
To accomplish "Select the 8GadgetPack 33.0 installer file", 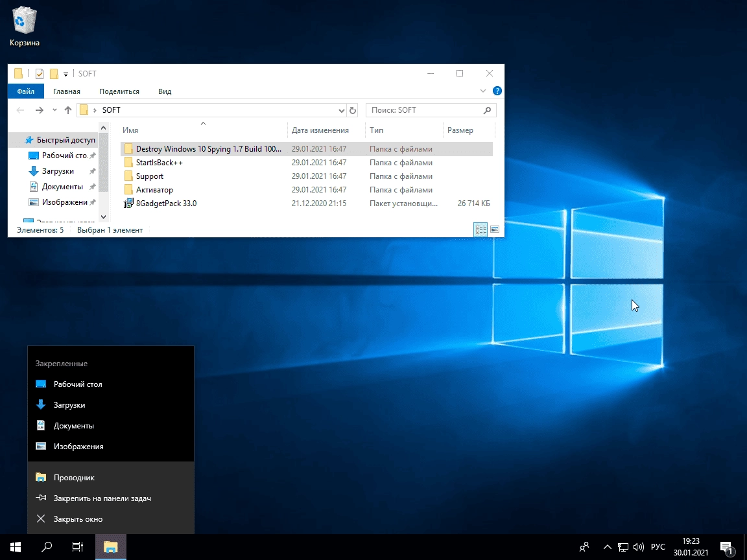I will coord(306,204).
